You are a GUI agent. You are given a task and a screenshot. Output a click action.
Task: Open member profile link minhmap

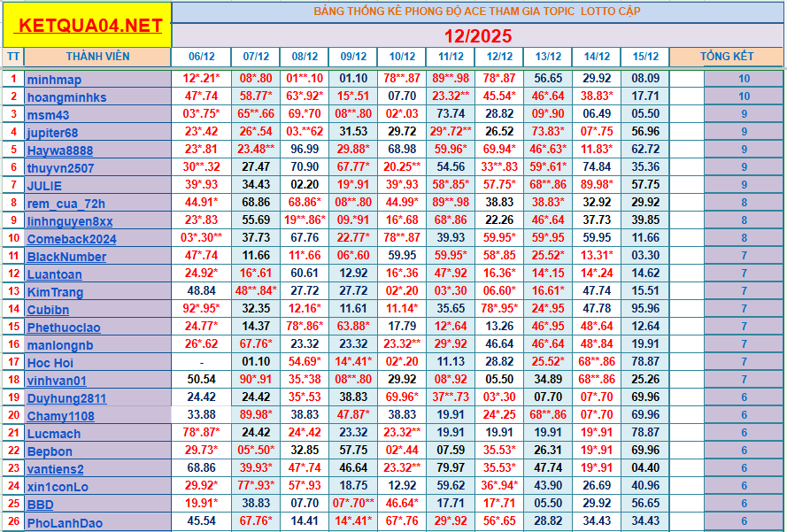click(54, 79)
